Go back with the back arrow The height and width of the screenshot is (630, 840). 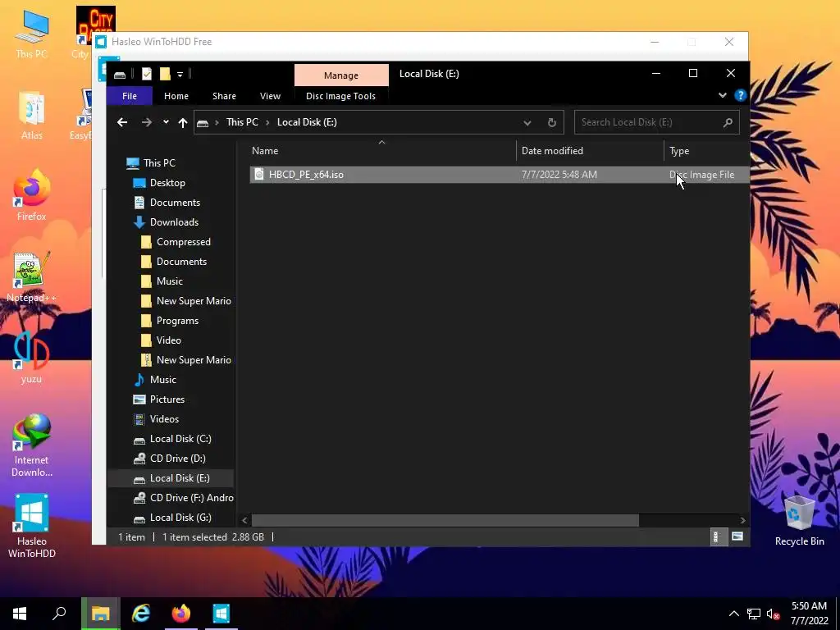pos(122,123)
